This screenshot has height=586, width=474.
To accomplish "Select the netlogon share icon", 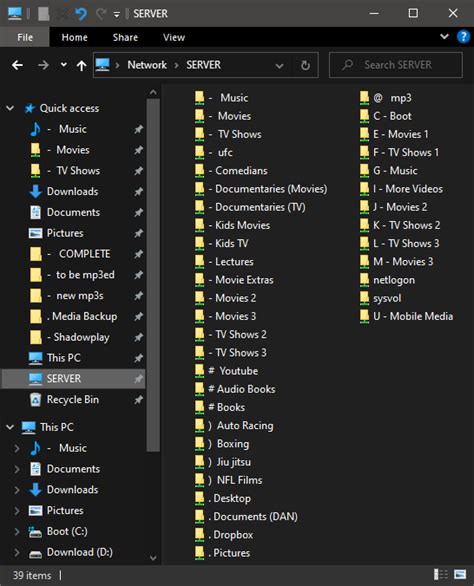I will (364, 280).
